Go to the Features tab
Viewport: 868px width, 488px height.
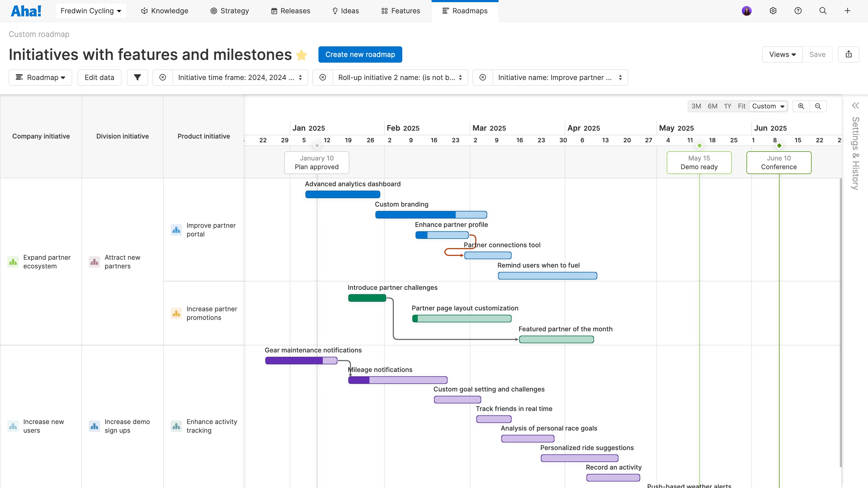(401, 11)
